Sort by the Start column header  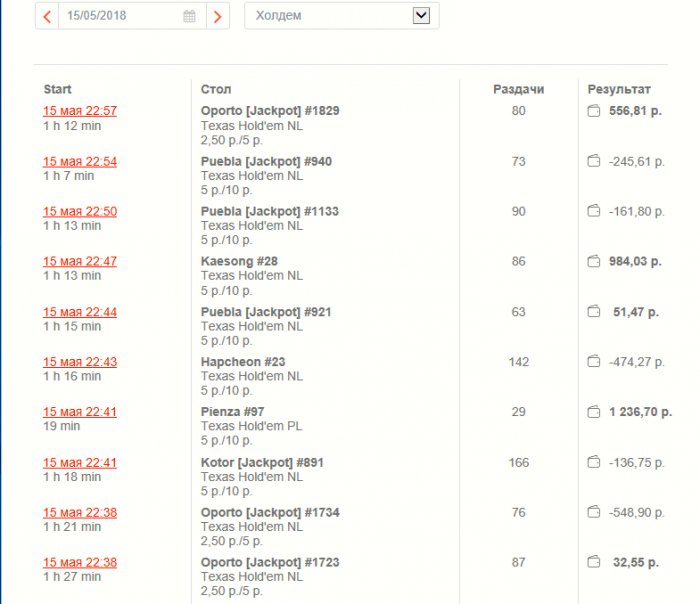pyautogui.click(x=58, y=89)
